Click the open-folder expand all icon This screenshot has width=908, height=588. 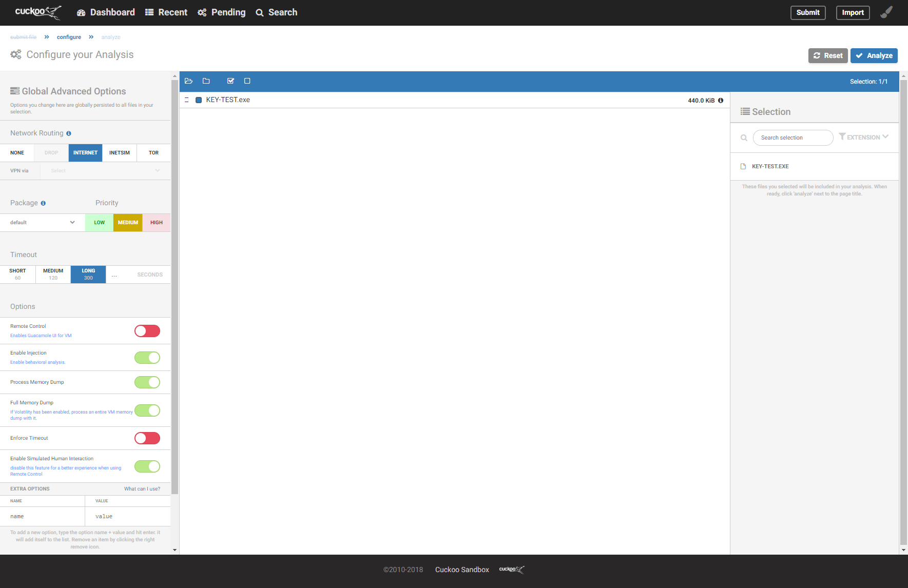[188, 81]
